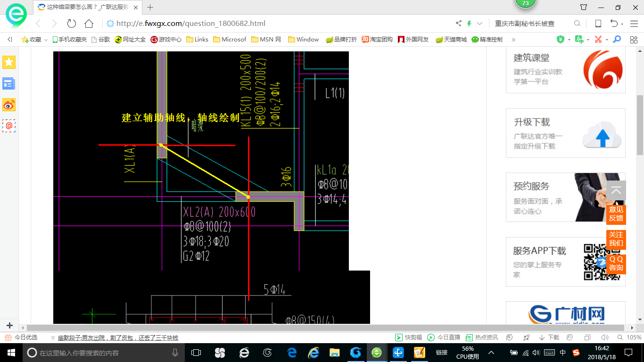Close the current 广联达服务 tab

pos(136,8)
